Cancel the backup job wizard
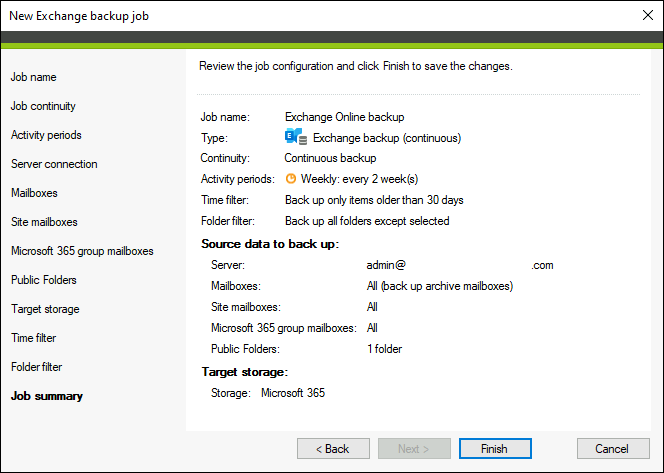The height and width of the screenshot is (473, 664). [x=613, y=449]
